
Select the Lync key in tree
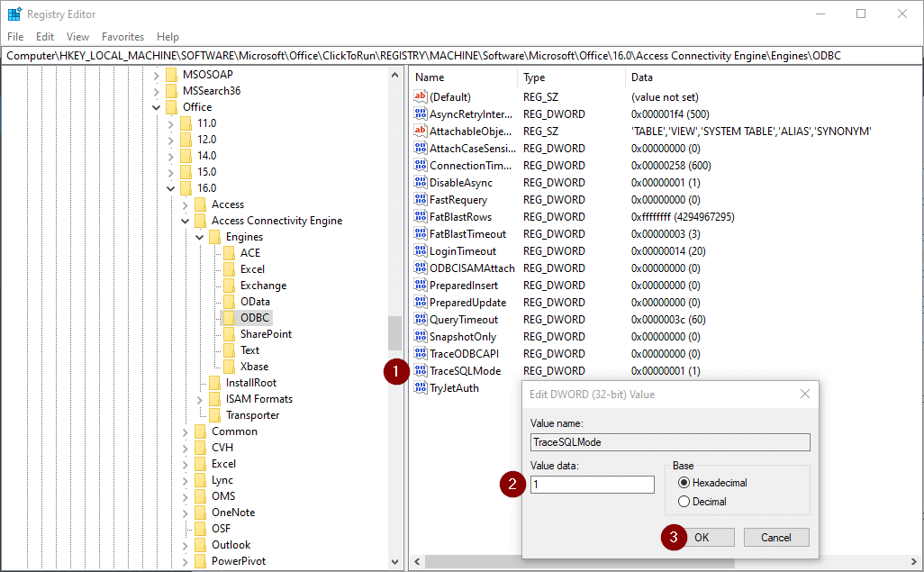(x=222, y=480)
